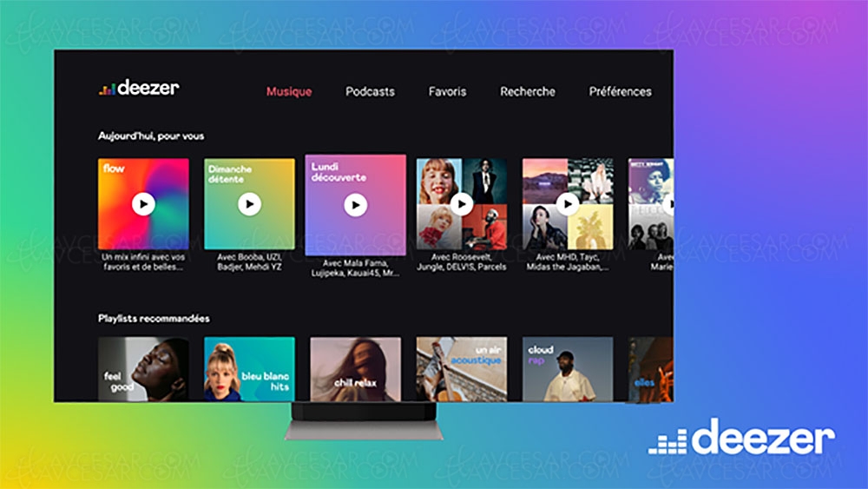Screen dimensions: 868x489
Task: Open the Préférences settings tab
Action: 620,91
